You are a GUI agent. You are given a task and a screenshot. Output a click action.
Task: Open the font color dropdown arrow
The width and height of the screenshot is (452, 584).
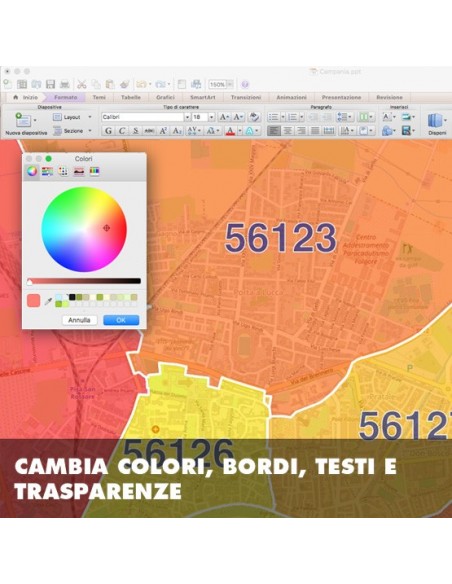click(240, 131)
